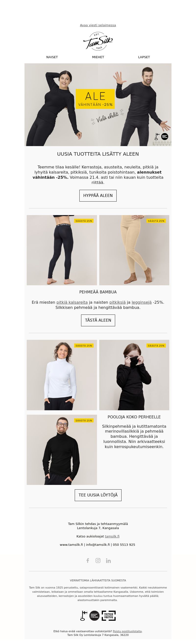Open the NAISET menu item
196x644 pixels.
pyautogui.click(x=52, y=57)
